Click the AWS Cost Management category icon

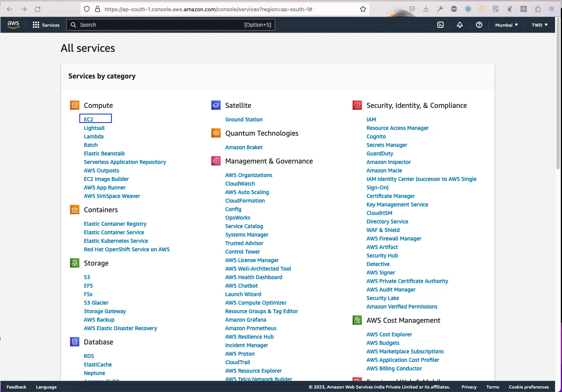click(x=357, y=320)
